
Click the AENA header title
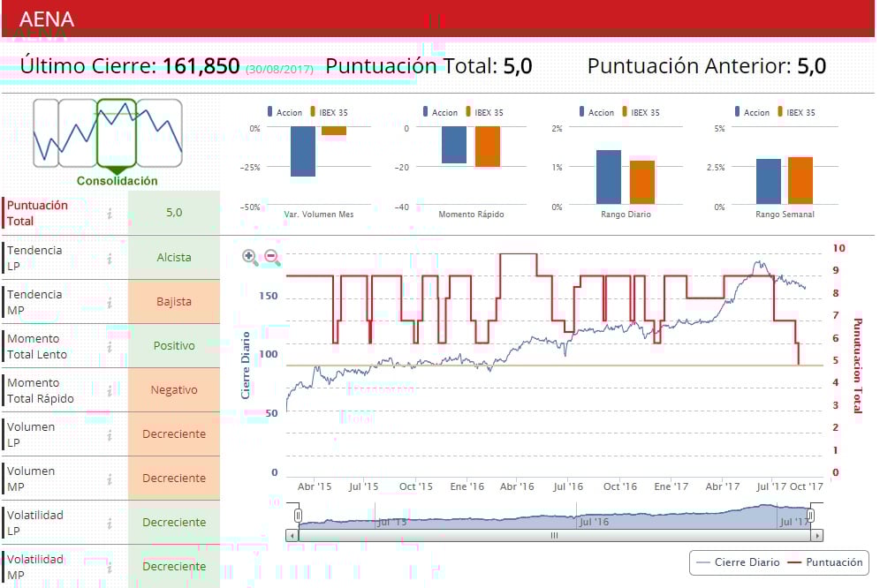pos(47,19)
